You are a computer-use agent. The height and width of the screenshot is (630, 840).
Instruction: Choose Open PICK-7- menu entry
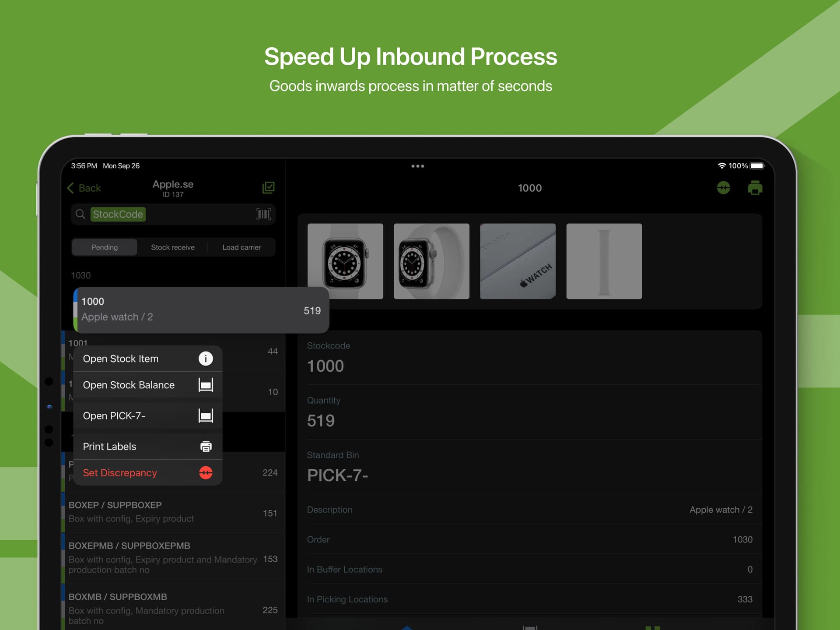tap(148, 415)
